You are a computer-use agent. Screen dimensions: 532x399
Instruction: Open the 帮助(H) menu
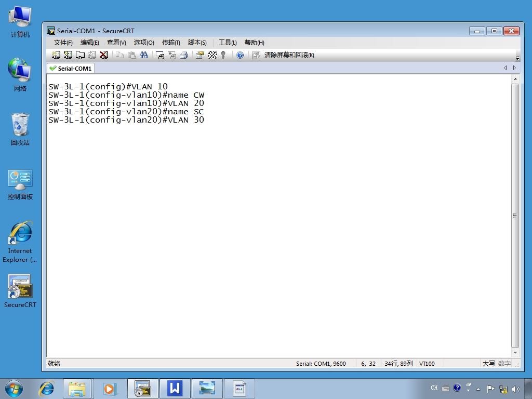tap(255, 43)
